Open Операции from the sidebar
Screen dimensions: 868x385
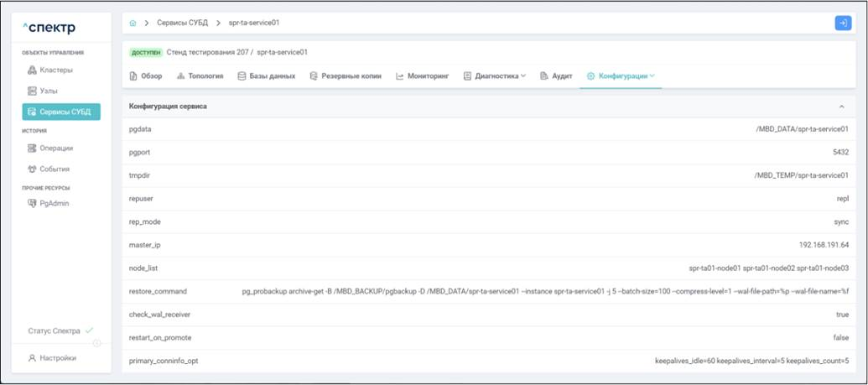pyautogui.click(x=55, y=148)
